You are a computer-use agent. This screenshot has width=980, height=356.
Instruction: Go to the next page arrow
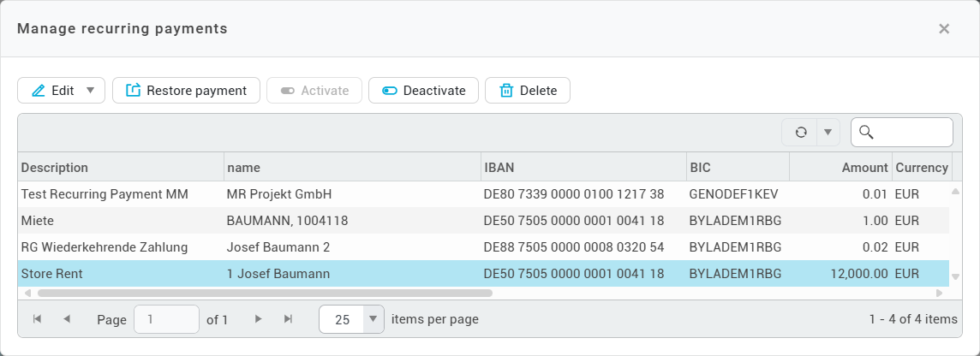(x=258, y=319)
